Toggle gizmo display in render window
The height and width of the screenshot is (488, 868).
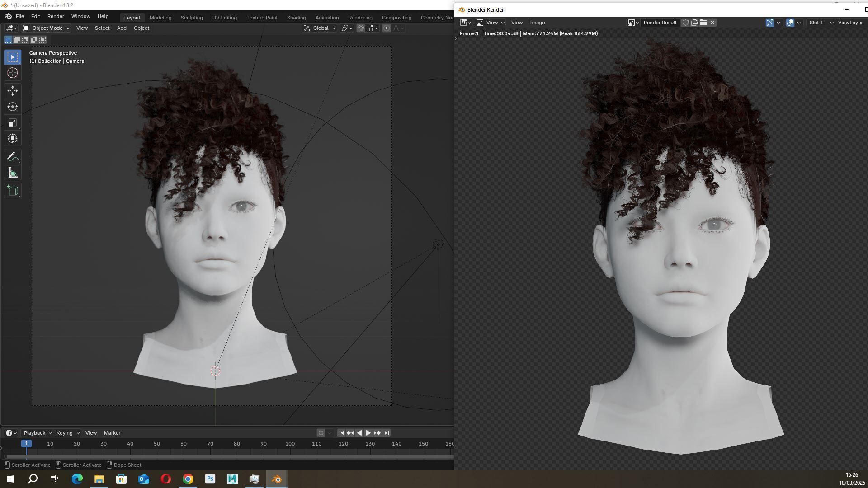769,23
